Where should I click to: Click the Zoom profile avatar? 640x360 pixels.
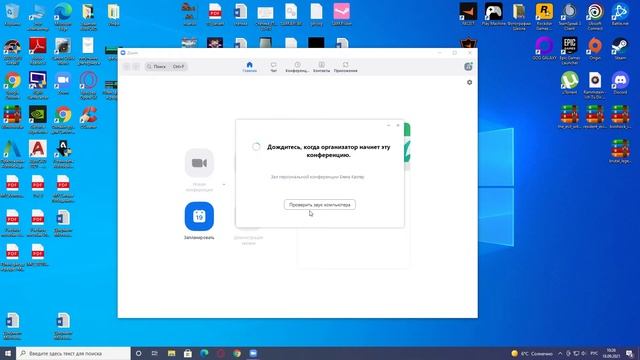[468, 67]
